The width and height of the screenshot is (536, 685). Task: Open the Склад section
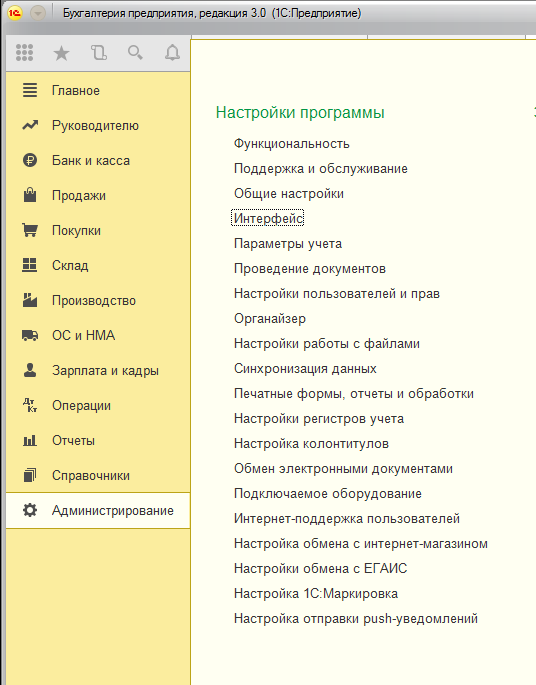tap(98, 265)
